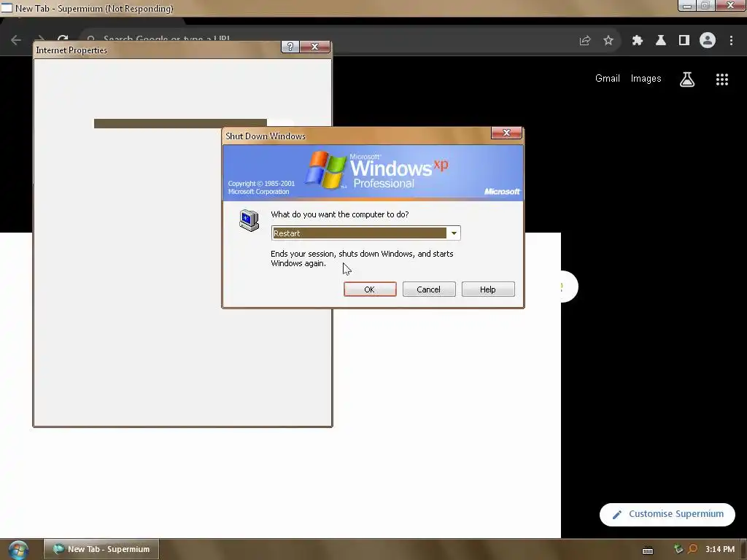This screenshot has height=560, width=747.
Task: Open Search Labs flask icon on page
Action: 687,79
